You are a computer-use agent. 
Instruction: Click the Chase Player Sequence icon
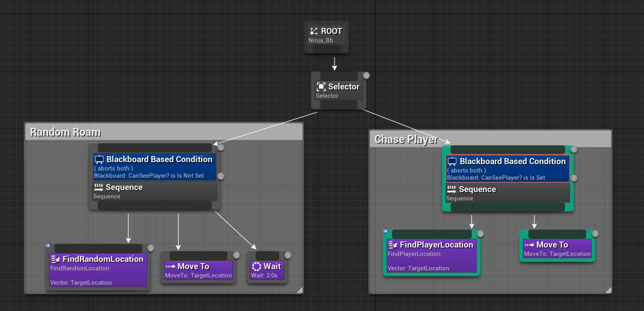click(452, 189)
